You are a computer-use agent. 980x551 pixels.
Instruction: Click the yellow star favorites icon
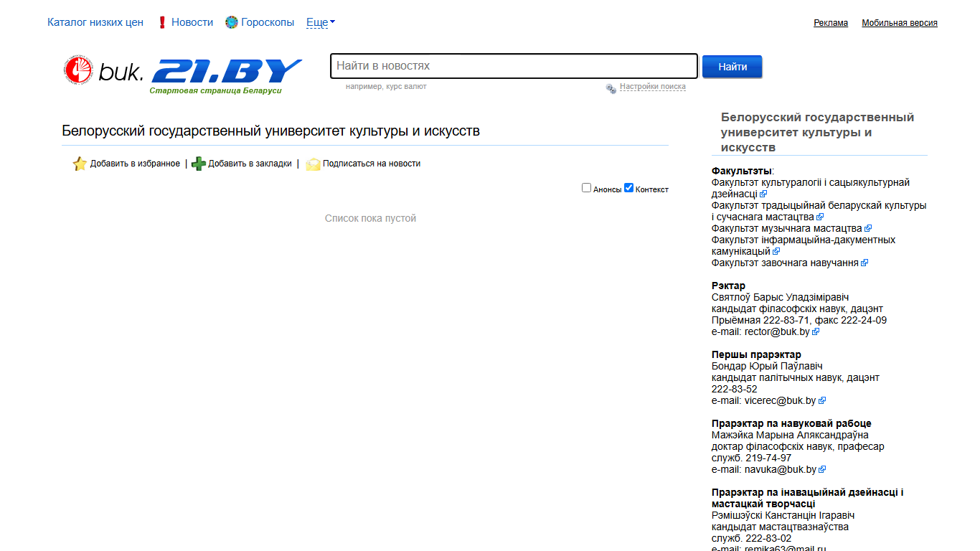point(80,164)
